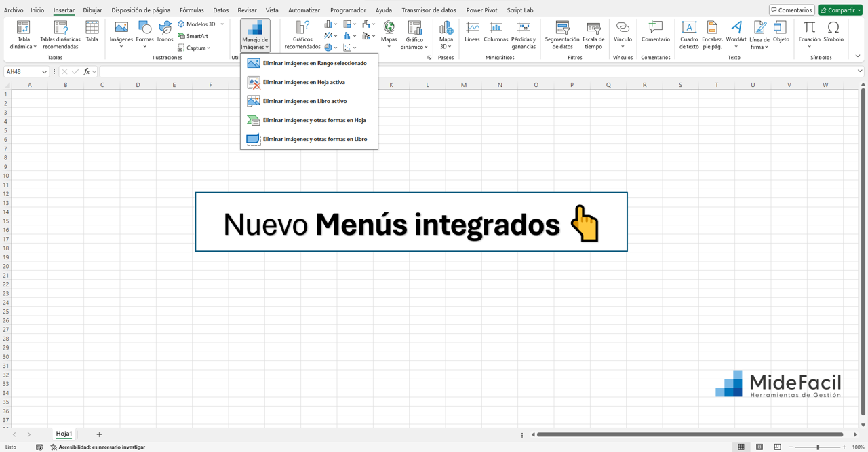Click the Compartir button
The image size is (868, 452).
click(840, 10)
